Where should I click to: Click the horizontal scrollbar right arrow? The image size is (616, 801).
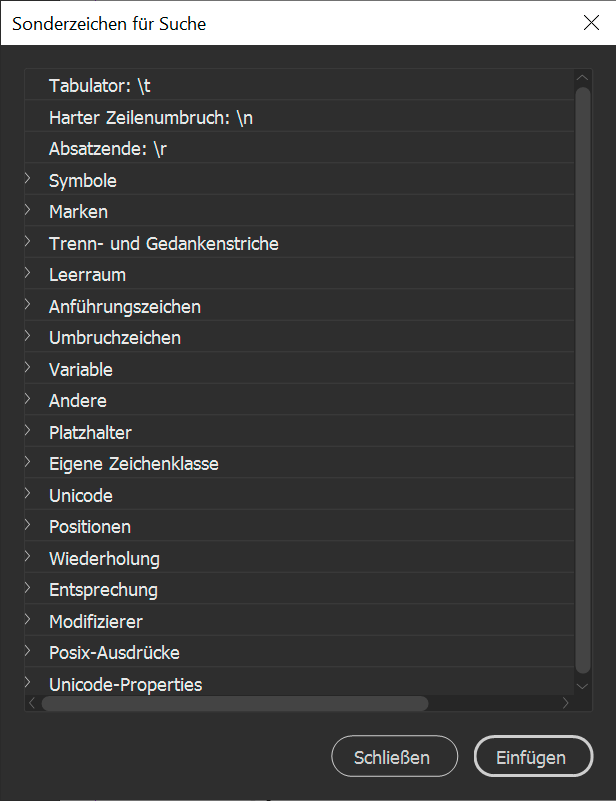tap(565, 703)
